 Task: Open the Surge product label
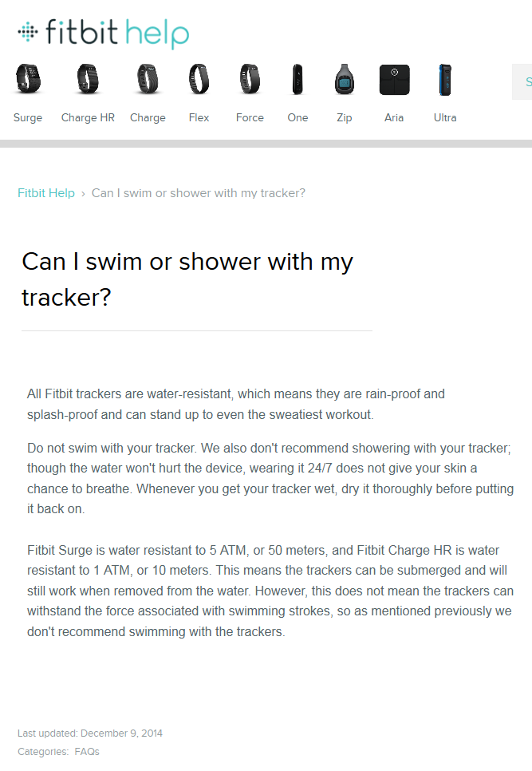click(28, 117)
